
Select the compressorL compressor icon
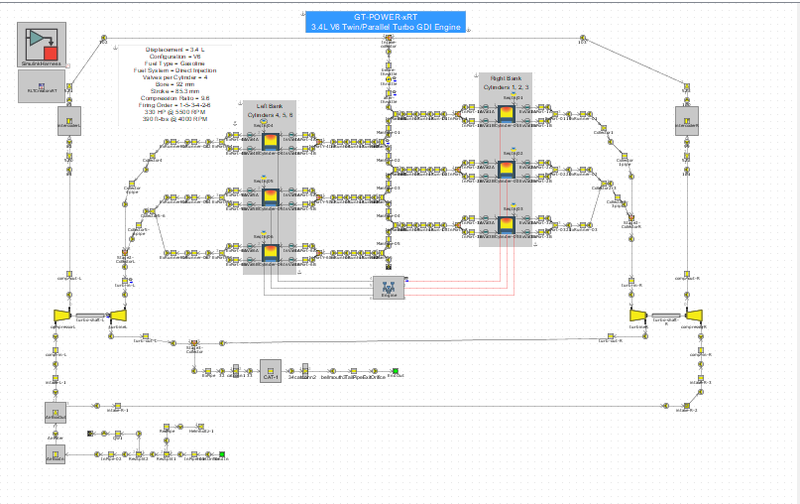pos(62,316)
